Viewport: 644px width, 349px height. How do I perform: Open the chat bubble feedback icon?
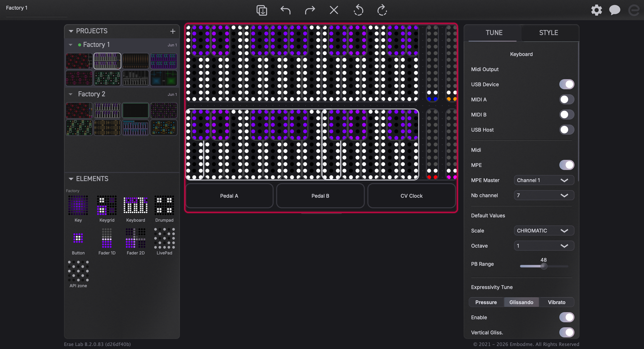coord(615,10)
